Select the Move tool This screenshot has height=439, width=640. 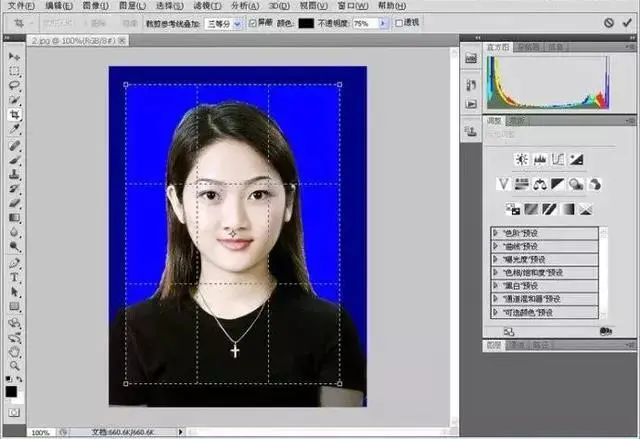tap(14, 56)
